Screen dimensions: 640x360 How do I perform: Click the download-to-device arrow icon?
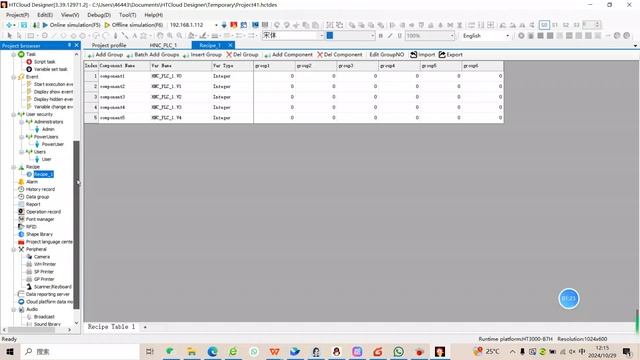[x=224, y=25]
